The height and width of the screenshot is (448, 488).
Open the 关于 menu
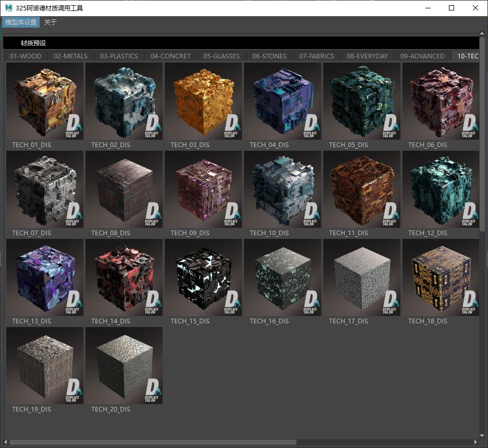(51, 22)
